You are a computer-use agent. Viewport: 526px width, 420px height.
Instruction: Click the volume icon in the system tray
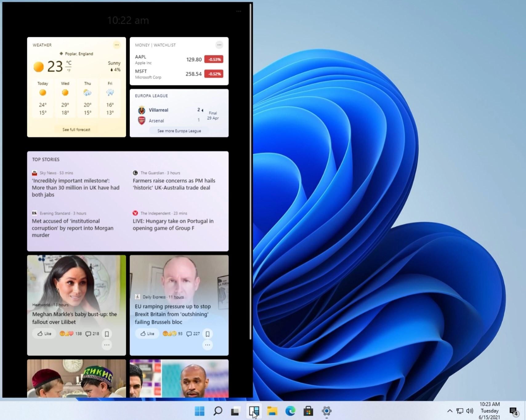(469, 411)
